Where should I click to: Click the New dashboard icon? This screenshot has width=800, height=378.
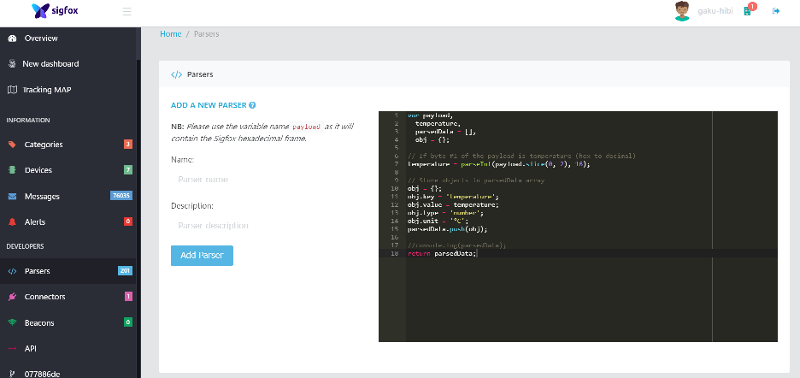pyautogui.click(x=12, y=64)
